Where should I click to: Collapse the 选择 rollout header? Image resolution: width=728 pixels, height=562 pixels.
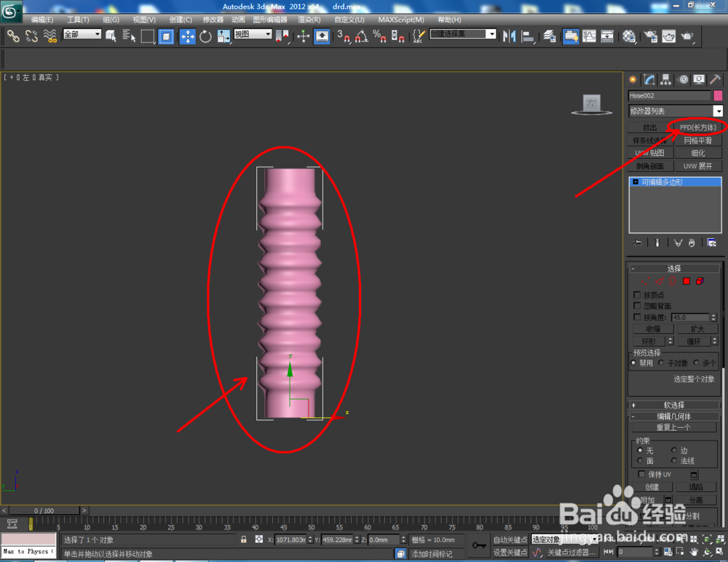(x=673, y=269)
